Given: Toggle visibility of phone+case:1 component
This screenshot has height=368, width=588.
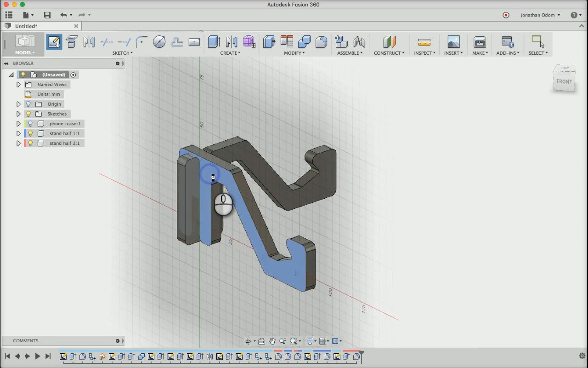Looking at the screenshot, I should [x=30, y=124].
